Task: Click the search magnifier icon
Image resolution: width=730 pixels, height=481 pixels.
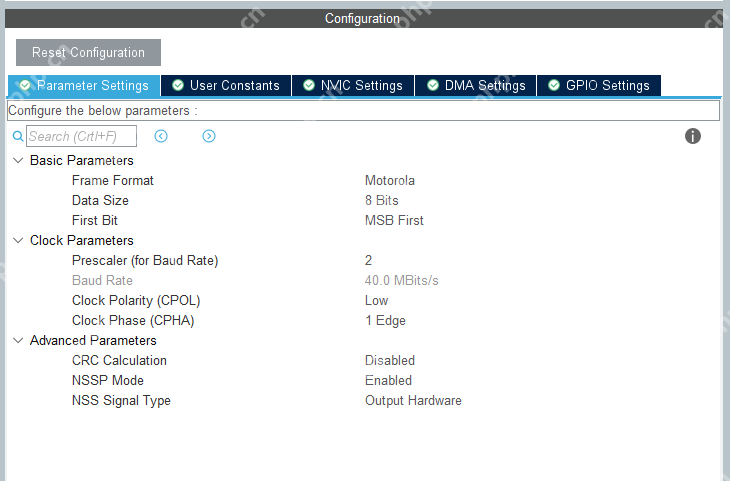Action: point(17,136)
